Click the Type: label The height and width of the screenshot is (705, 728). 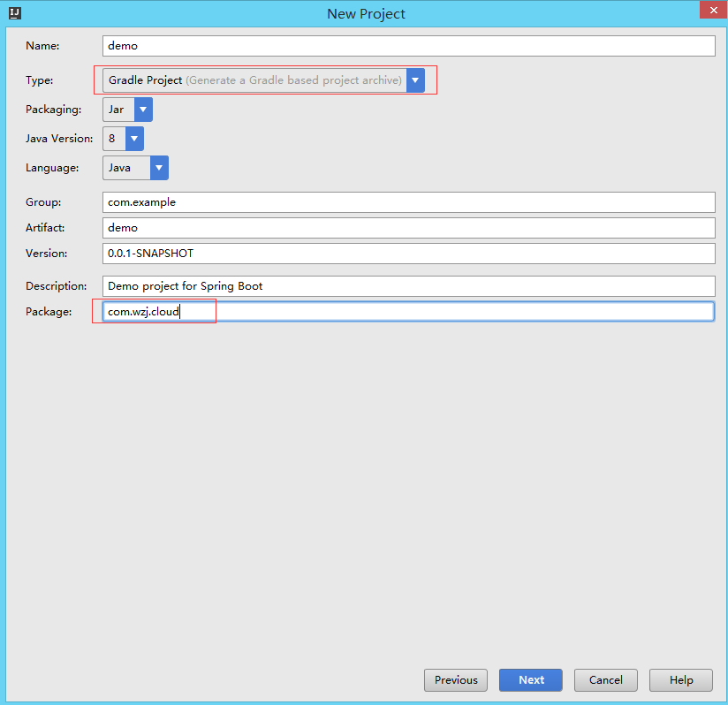click(x=40, y=80)
